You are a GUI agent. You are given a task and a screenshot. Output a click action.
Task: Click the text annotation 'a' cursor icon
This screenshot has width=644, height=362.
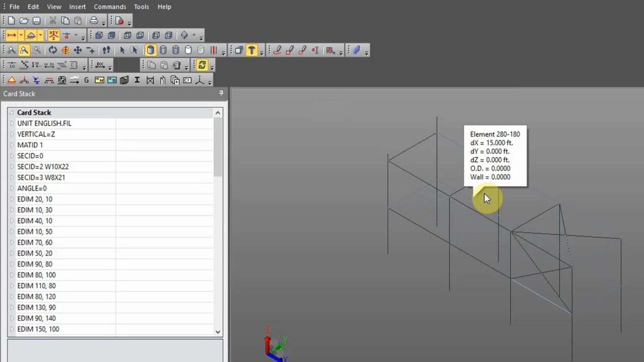315,50
